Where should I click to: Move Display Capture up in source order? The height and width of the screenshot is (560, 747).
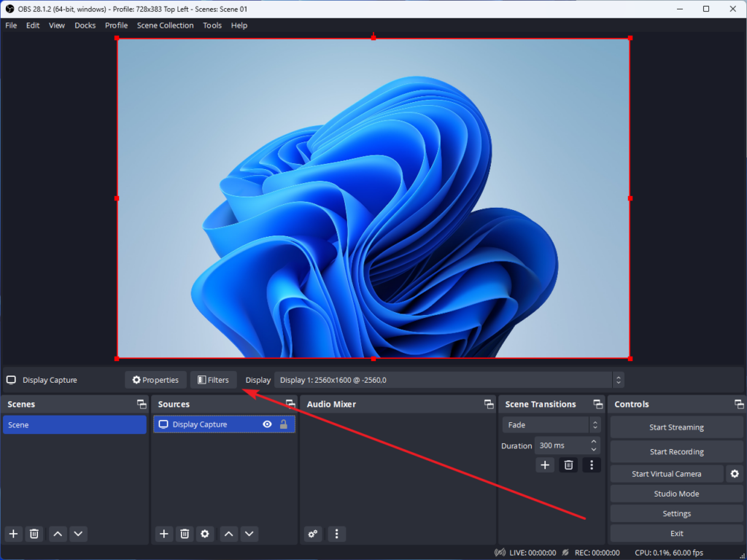pyautogui.click(x=228, y=534)
